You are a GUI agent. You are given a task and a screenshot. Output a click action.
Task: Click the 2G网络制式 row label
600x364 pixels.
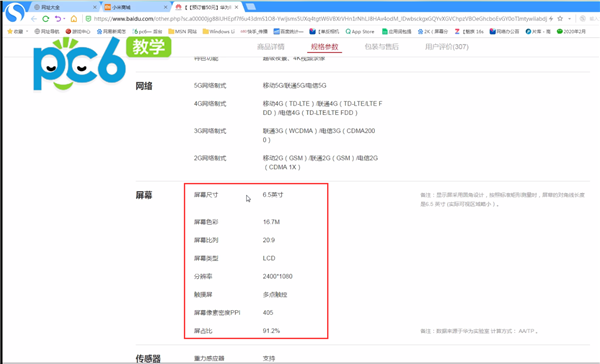coord(210,158)
